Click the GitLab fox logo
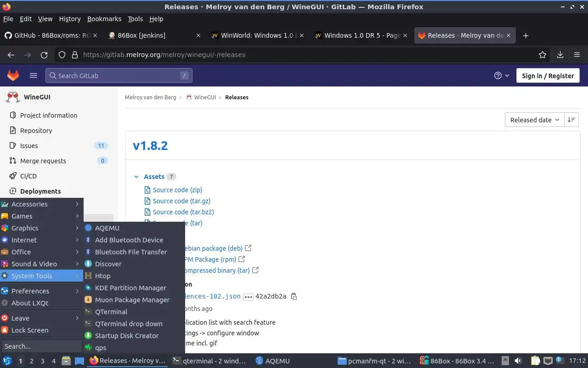This screenshot has height=368, width=588. 13,75
